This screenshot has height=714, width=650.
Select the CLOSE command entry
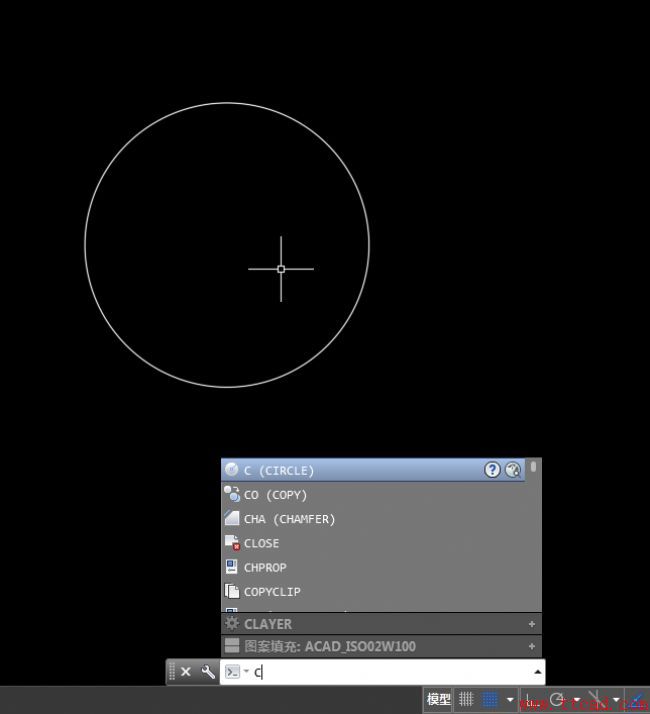click(x=373, y=543)
